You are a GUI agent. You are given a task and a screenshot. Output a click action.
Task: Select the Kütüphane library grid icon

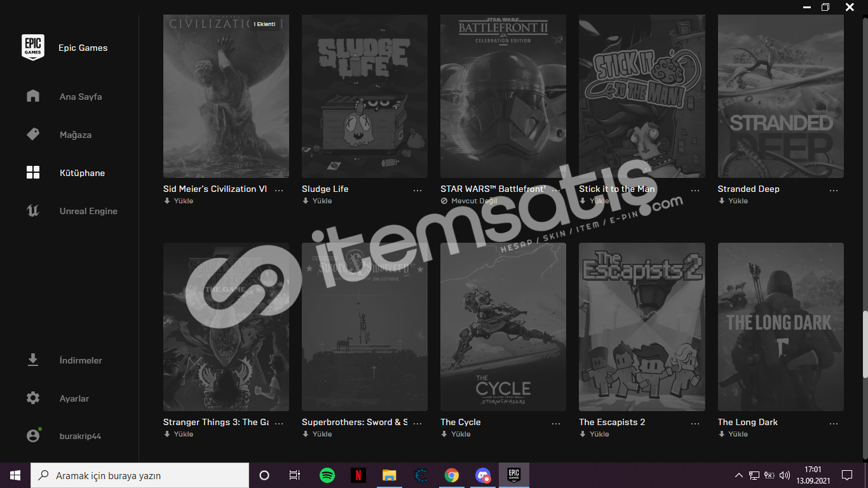click(33, 172)
